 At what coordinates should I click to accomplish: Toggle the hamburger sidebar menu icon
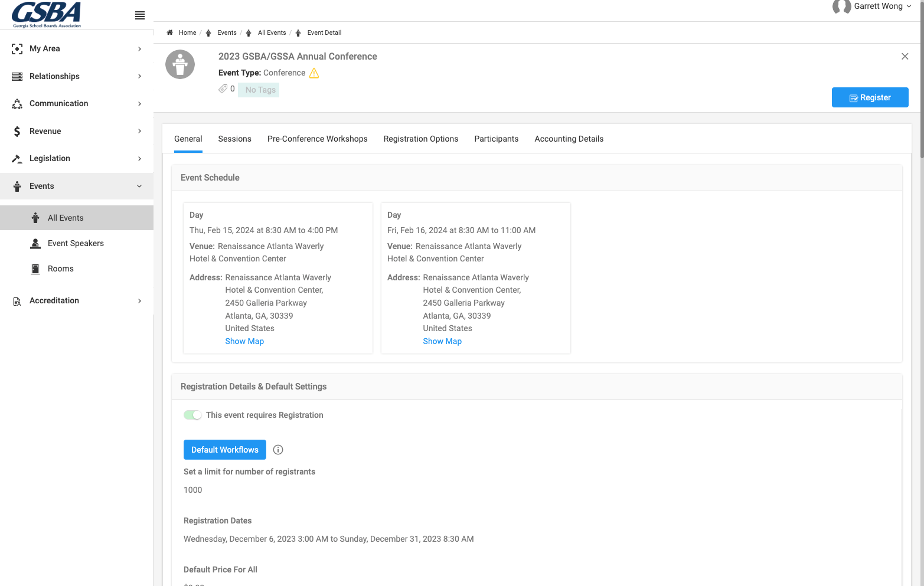pyautogui.click(x=140, y=15)
